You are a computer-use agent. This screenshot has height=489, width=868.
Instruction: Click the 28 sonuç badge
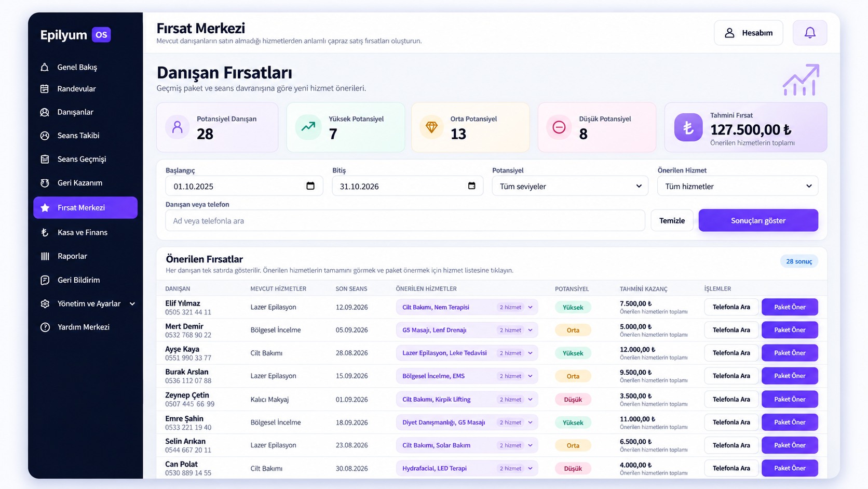pyautogui.click(x=798, y=261)
